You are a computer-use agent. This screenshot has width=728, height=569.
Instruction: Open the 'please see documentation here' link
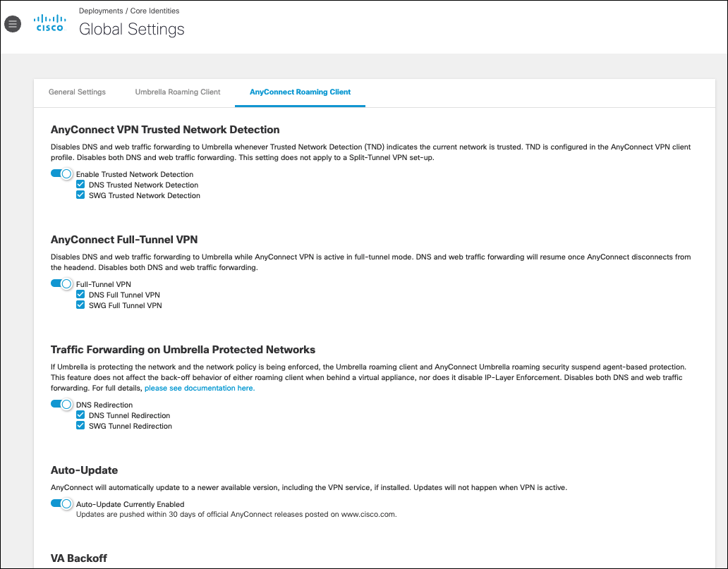[x=200, y=388]
